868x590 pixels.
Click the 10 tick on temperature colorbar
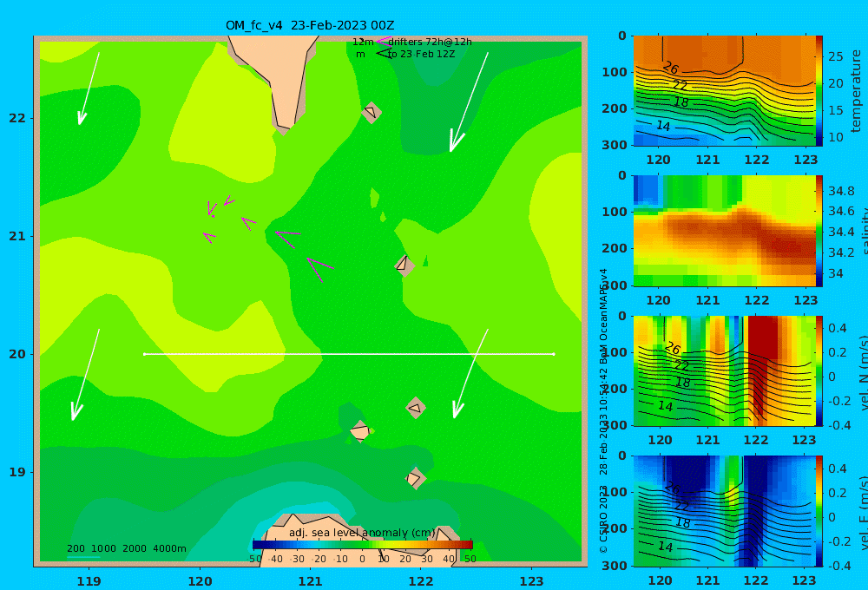[x=835, y=137]
